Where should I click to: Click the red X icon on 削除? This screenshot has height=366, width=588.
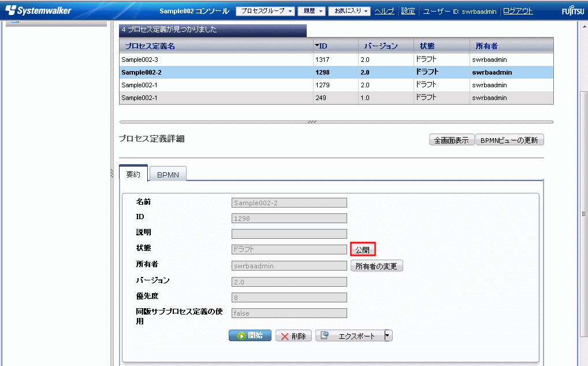(x=285, y=337)
